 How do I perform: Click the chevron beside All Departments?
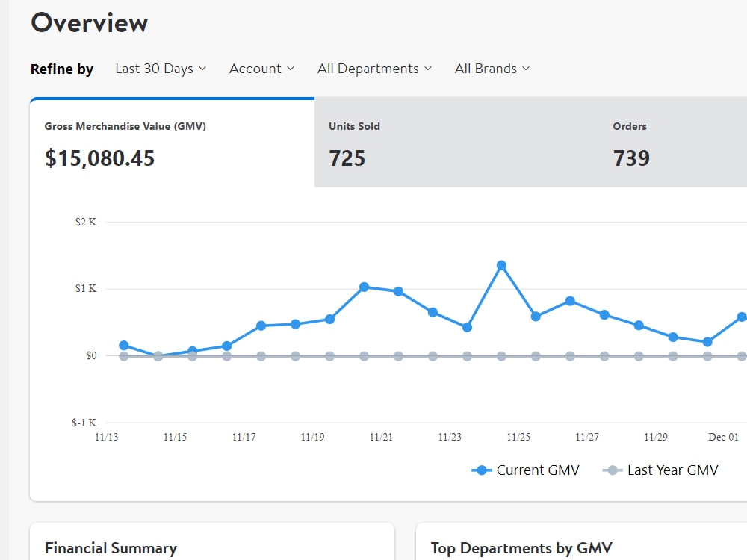pyautogui.click(x=429, y=69)
